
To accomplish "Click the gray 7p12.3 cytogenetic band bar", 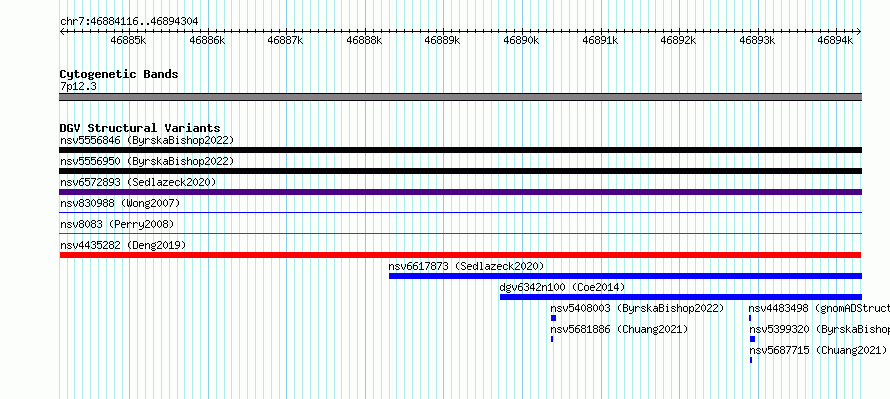I will pyautogui.click(x=460, y=97).
